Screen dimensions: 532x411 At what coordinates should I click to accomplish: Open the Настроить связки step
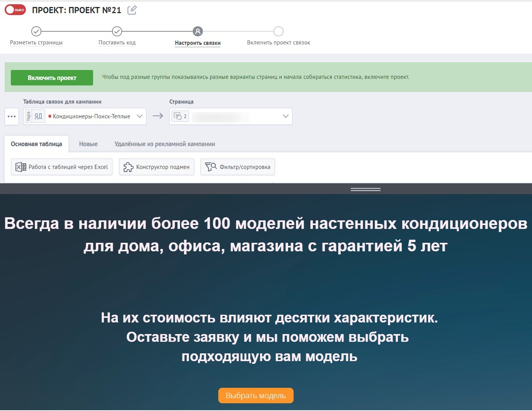tap(198, 43)
